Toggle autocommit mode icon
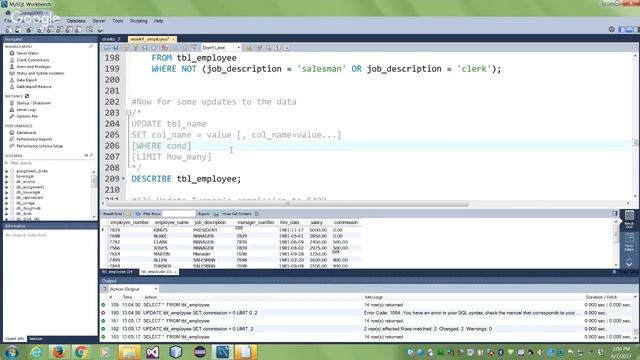 [194, 48]
